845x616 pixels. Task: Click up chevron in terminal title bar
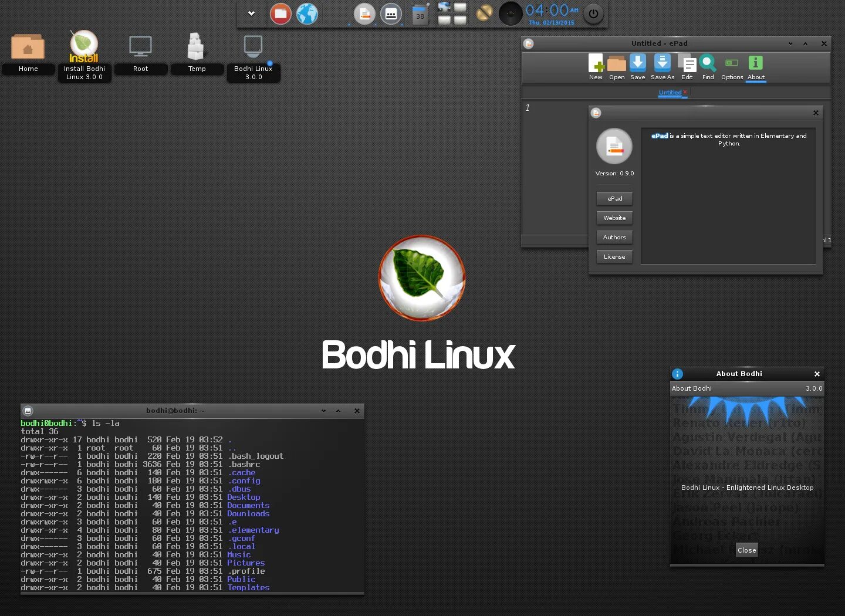pyautogui.click(x=338, y=411)
